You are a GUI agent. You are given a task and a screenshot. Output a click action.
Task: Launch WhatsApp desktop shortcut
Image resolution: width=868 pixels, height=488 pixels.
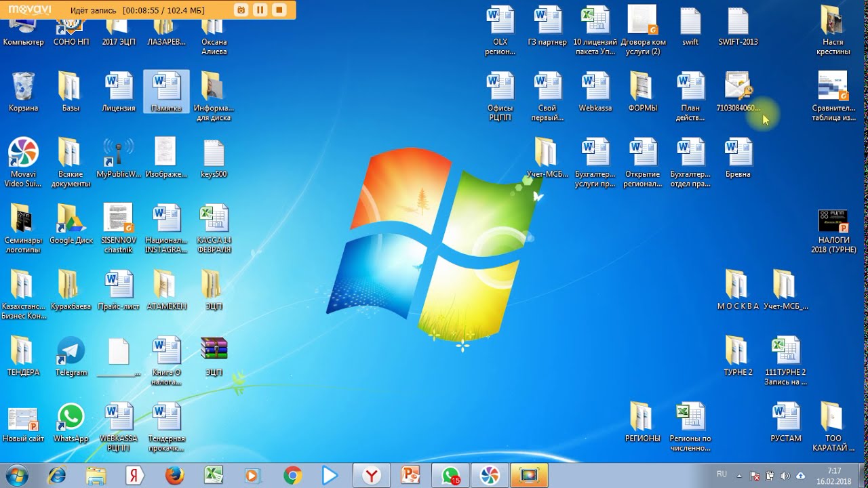(x=71, y=423)
